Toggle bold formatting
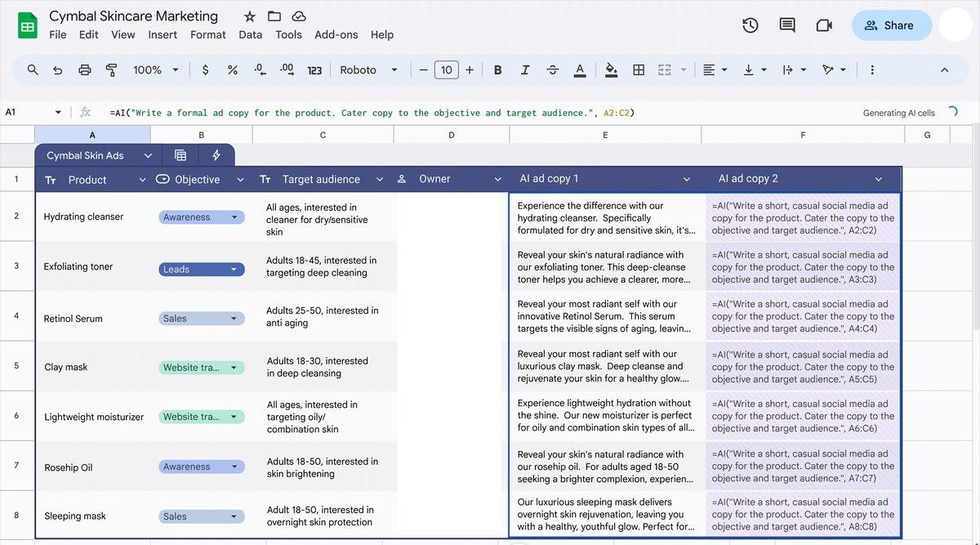Screen dimensions: 980x545 point(497,70)
